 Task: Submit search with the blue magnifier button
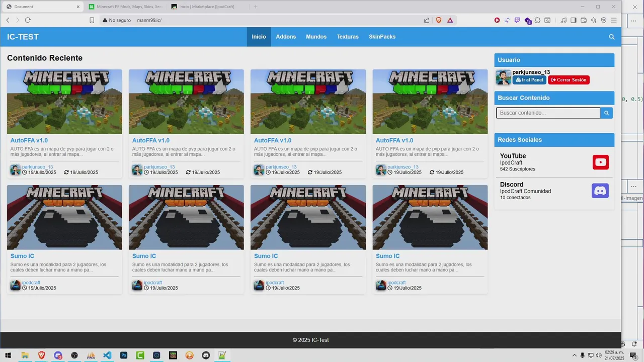click(607, 113)
